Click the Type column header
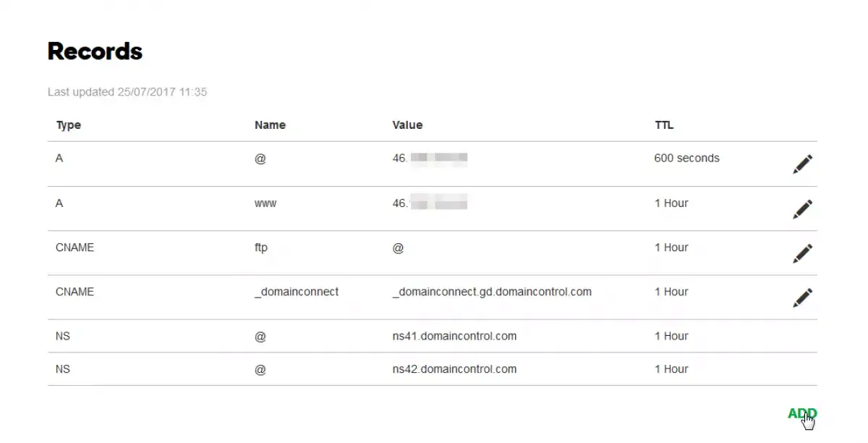 pos(69,125)
